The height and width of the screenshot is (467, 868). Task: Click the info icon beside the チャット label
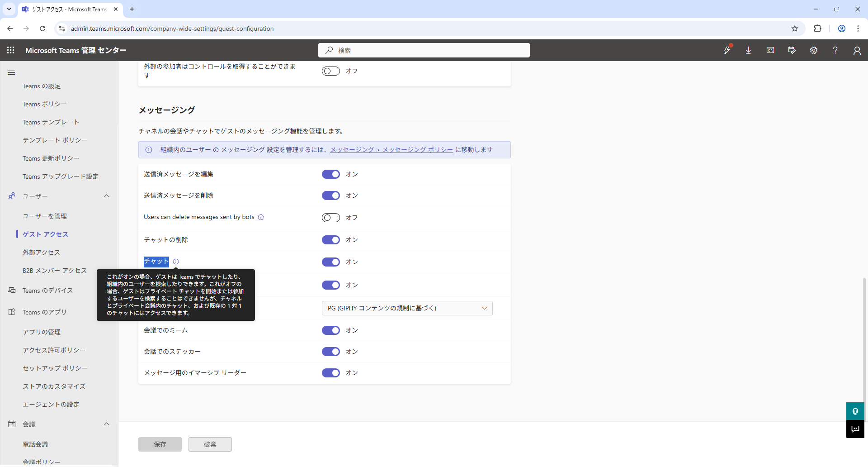click(x=176, y=262)
